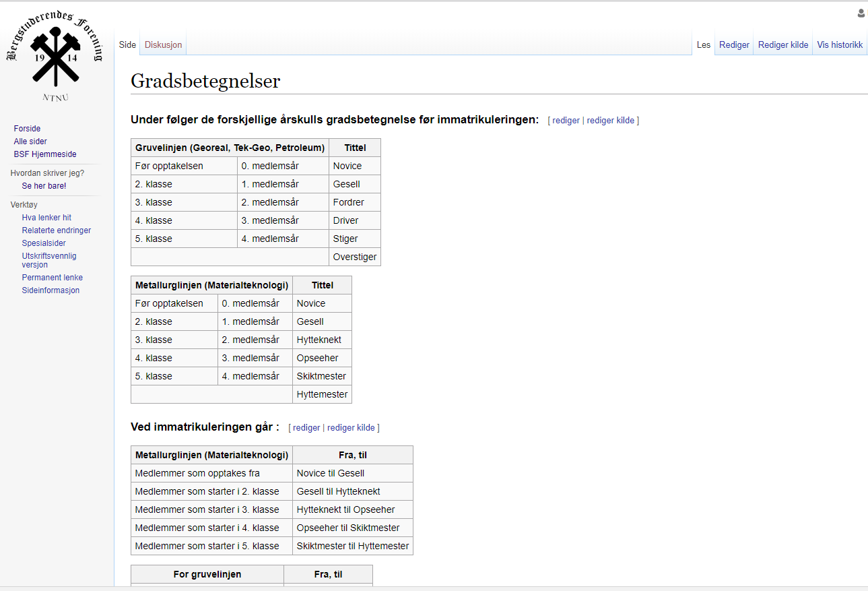This screenshot has width=868, height=591.
Task: Open the Rediger tab
Action: 734,45
